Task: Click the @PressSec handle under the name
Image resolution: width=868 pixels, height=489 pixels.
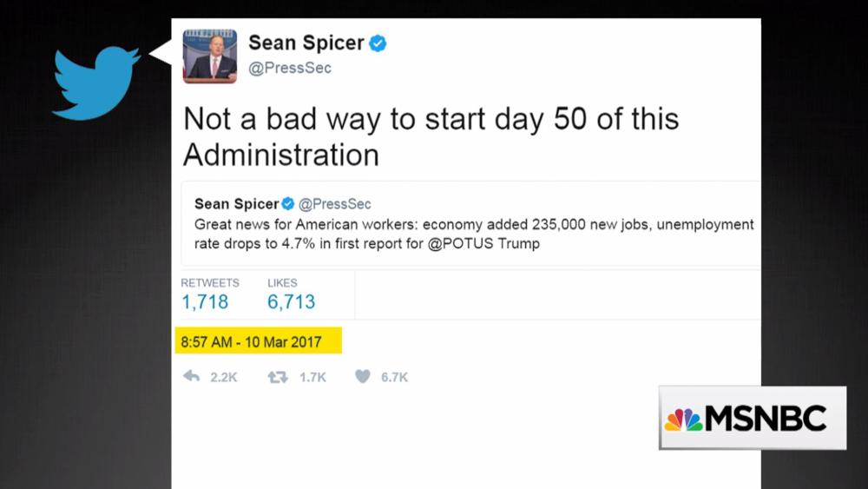Action: 290,68
